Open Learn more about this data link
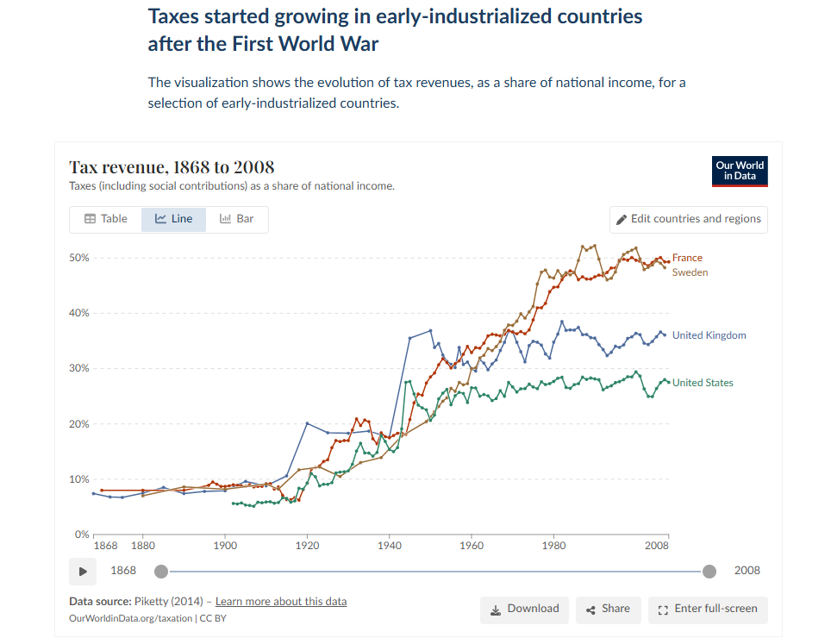831x644 pixels. point(281,601)
